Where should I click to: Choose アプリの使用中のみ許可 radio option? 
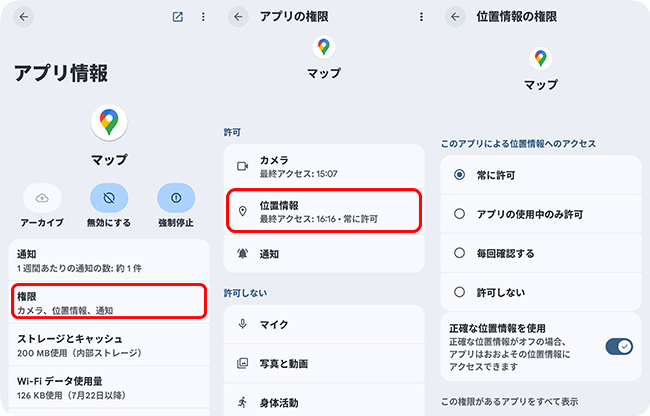[x=459, y=214]
